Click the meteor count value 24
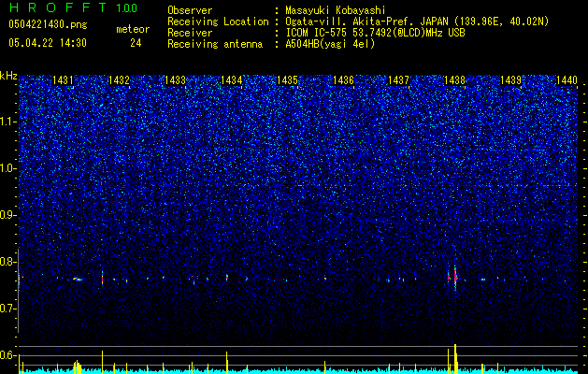 tap(136, 43)
